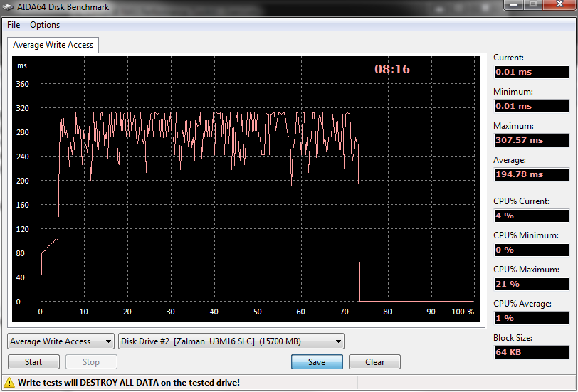This screenshot has height=392, width=578.
Task: Click the CPU% Maximum 21 % field
Action: pyautogui.click(x=530, y=284)
